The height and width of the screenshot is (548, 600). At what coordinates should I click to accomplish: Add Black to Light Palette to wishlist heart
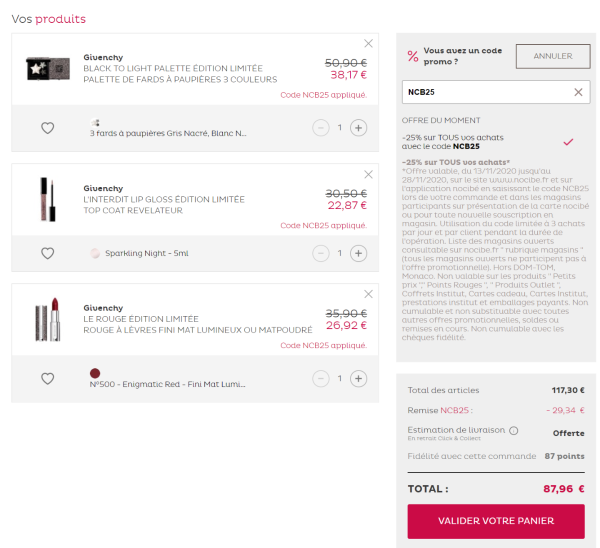click(x=47, y=128)
